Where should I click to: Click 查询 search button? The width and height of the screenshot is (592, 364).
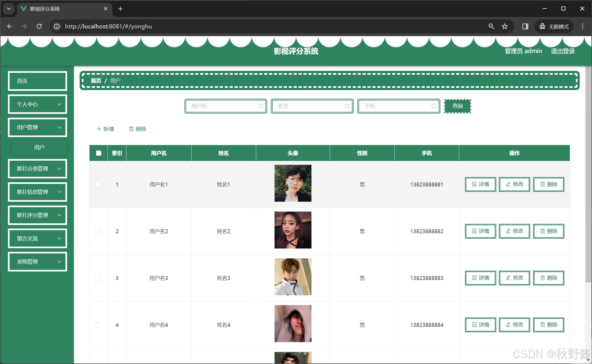[x=457, y=106]
